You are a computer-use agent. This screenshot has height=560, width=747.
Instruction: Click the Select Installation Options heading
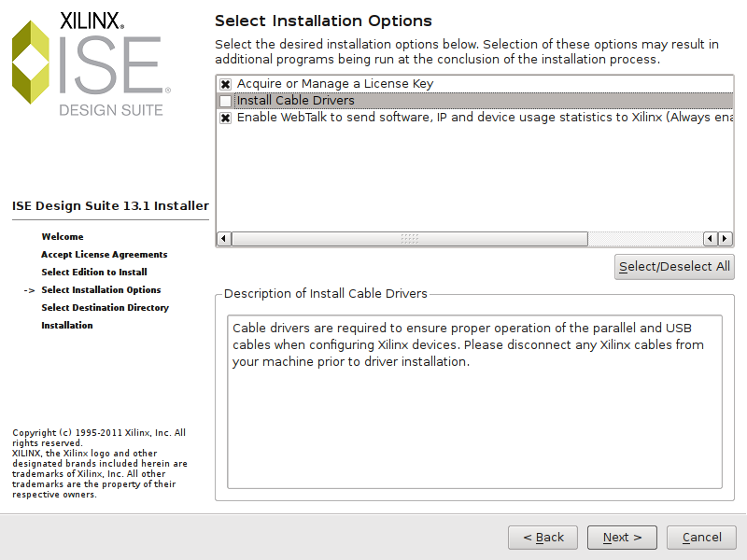pos(323,21)
